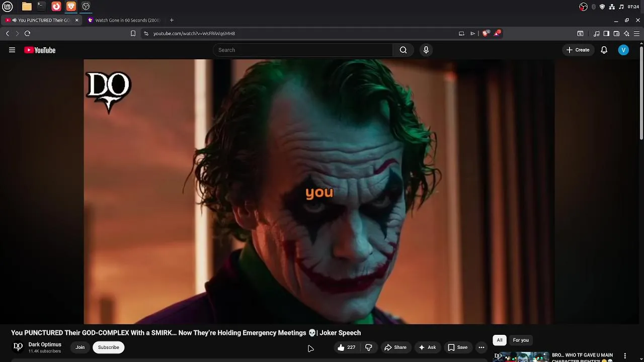Open the network connections tray icon
Image resolution: width=644 pixels, height=362 pixels.
(x=612, y=7)
